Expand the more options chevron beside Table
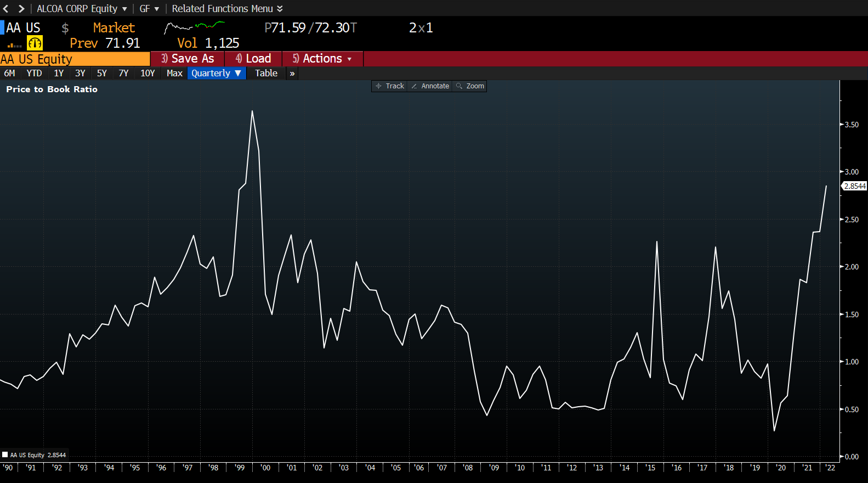Viewport: 868px width, 483px height. (292, 74)
